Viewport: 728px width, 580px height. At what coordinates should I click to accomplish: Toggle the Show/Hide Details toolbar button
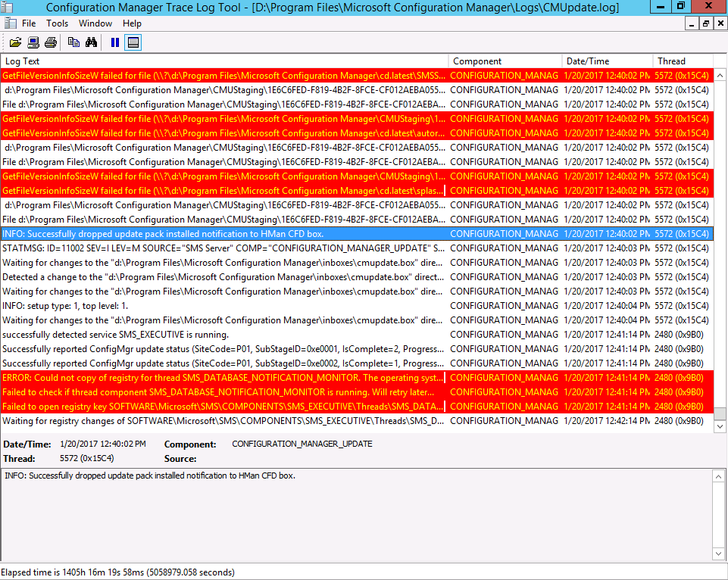tap(133, 42)
